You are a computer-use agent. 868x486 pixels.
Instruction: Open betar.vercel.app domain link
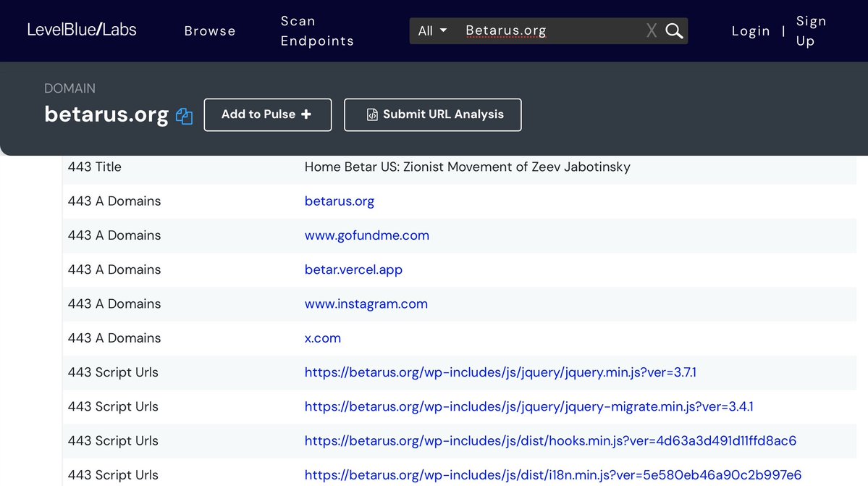353,269
